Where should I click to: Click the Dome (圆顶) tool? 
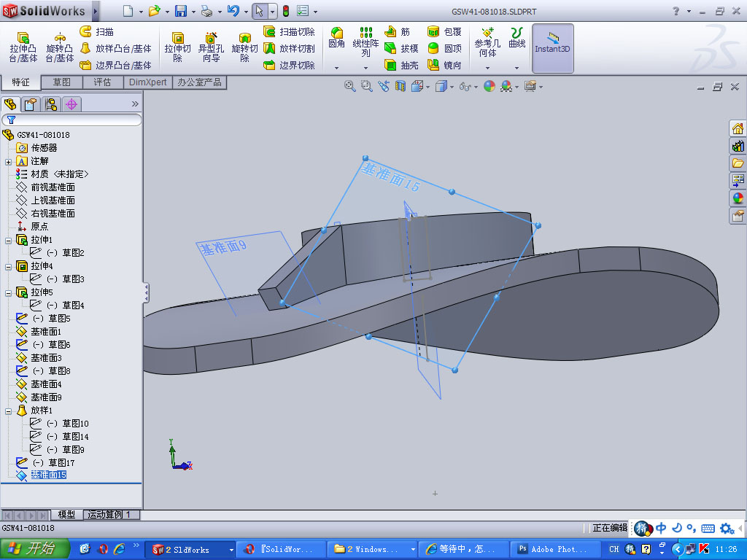(444, 49)
